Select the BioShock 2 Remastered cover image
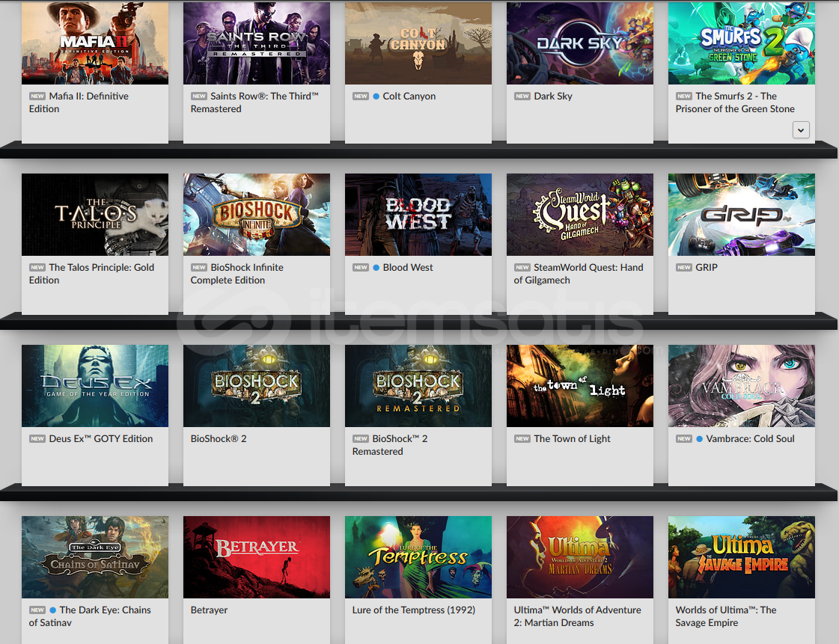The image size is (839, 644). (418, 386)
